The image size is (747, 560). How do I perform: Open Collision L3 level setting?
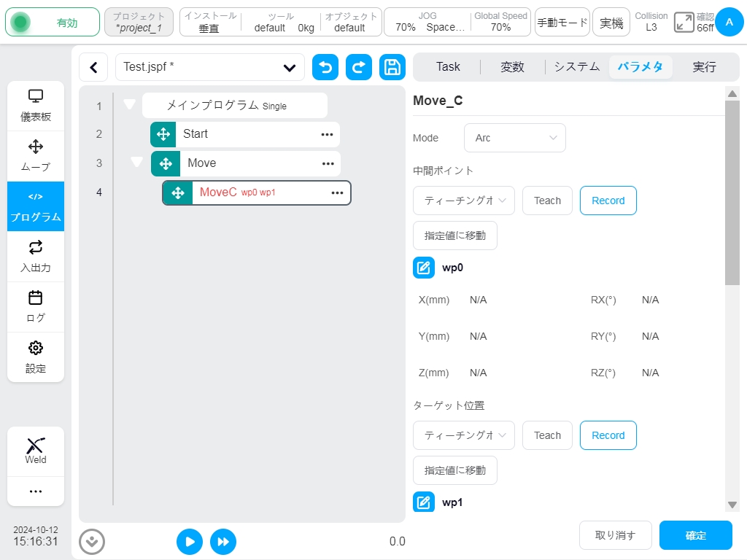point(651,23)
